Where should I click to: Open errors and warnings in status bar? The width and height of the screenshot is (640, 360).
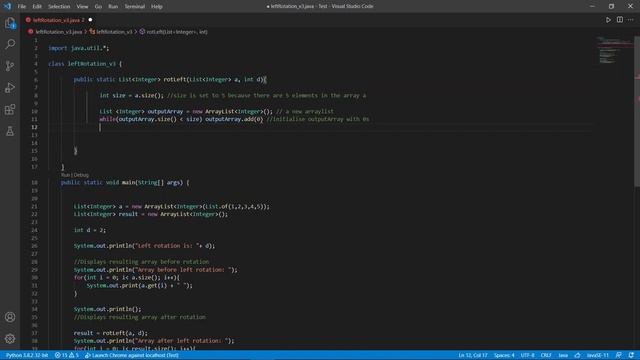67,355
